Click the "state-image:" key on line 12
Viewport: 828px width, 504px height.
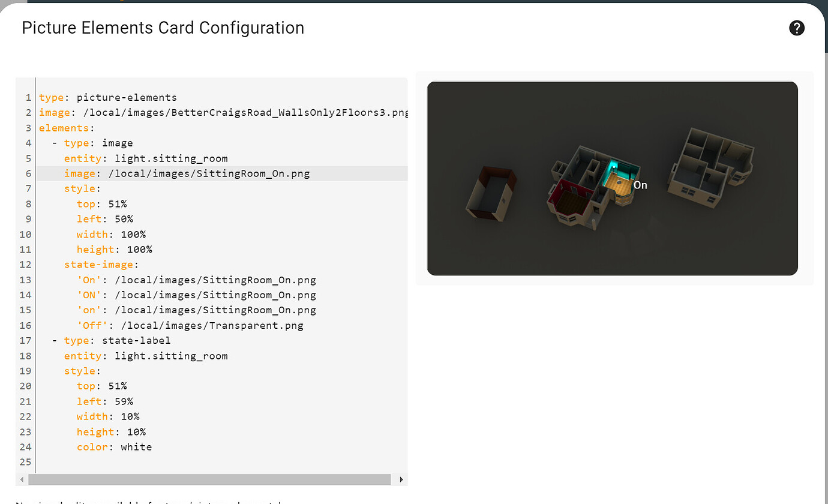[x=100, y=264]
